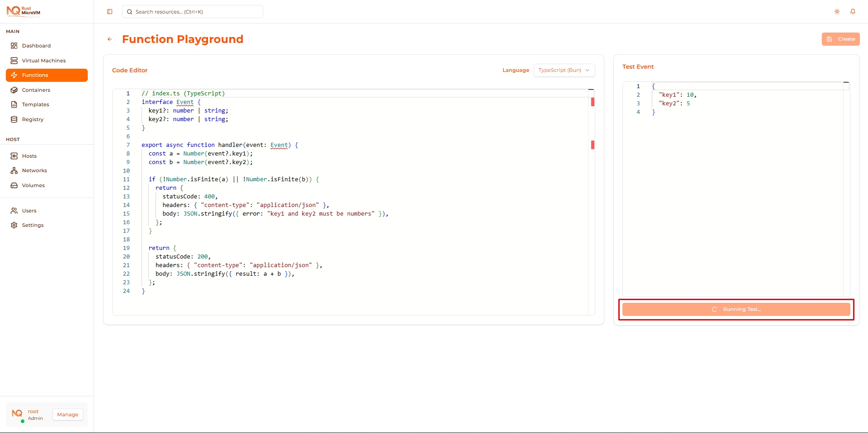Viewport: 868px width, 433px height.
Task: Click the Manage button for root
Action: pyautogui.click(x=67, y=414)
